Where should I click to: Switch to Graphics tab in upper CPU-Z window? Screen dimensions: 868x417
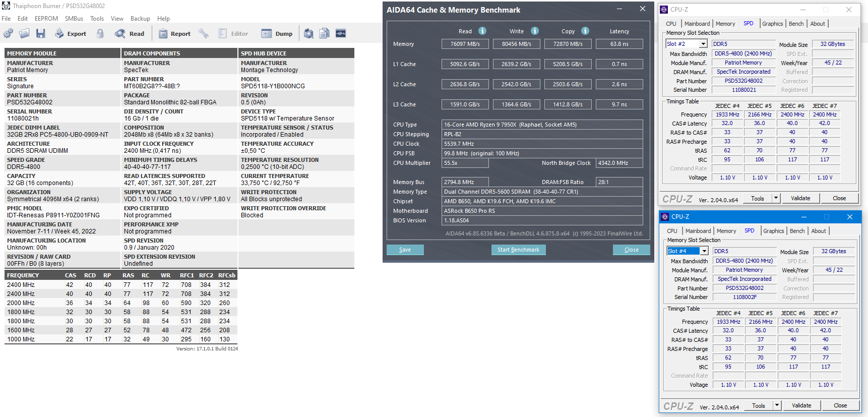tap(773, 24)
